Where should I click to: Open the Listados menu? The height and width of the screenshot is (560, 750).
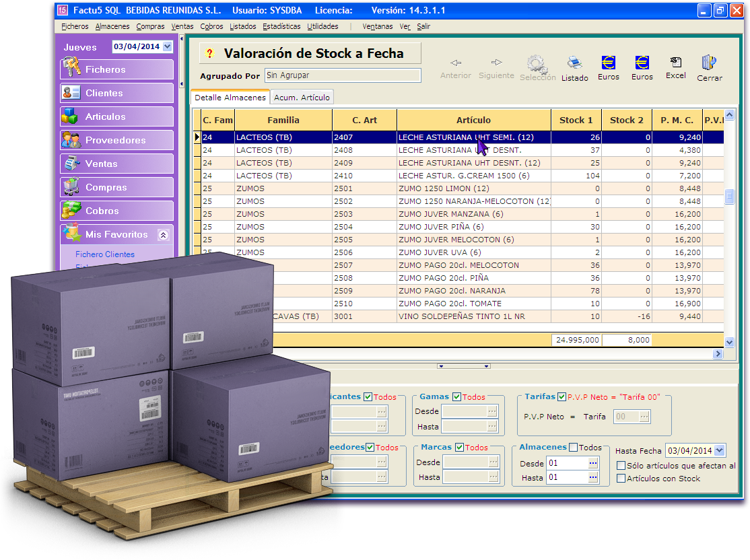coord(242,26)
